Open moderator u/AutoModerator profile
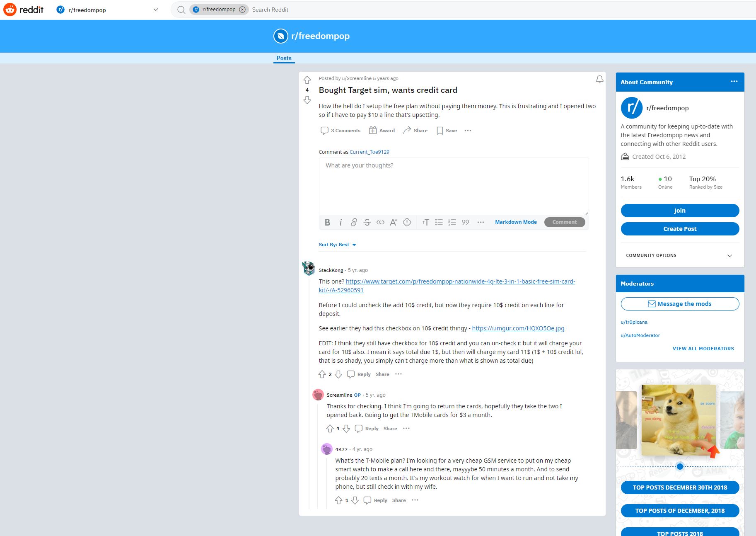 [x=640, y=335]
